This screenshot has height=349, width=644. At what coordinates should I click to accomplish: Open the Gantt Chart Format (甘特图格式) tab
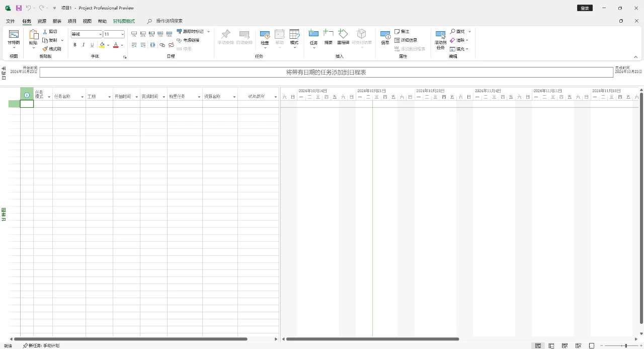124,21
